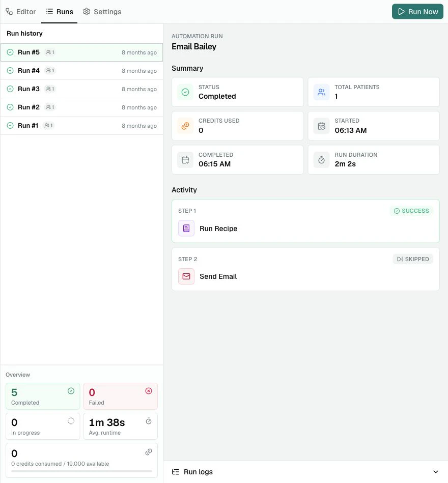Click the Run Duration stopwatch icon
The width and height of the screenshot is (448, 483).
(x=321, y=160)
